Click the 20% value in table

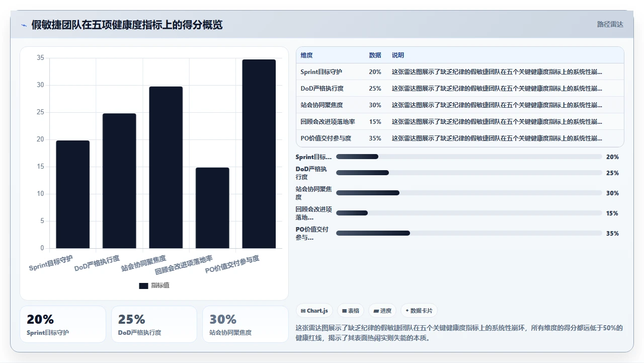pyautogui.click(x=375, y=72)
